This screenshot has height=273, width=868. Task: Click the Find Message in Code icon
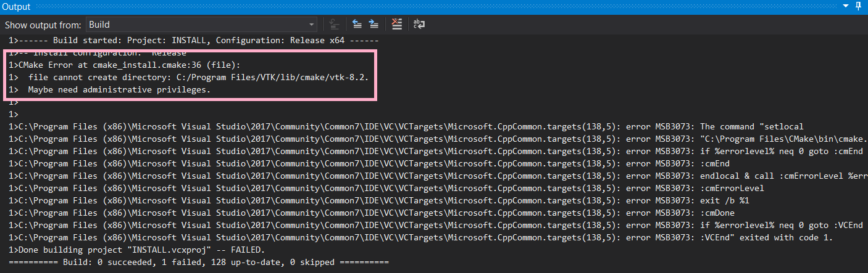[334, 25]
